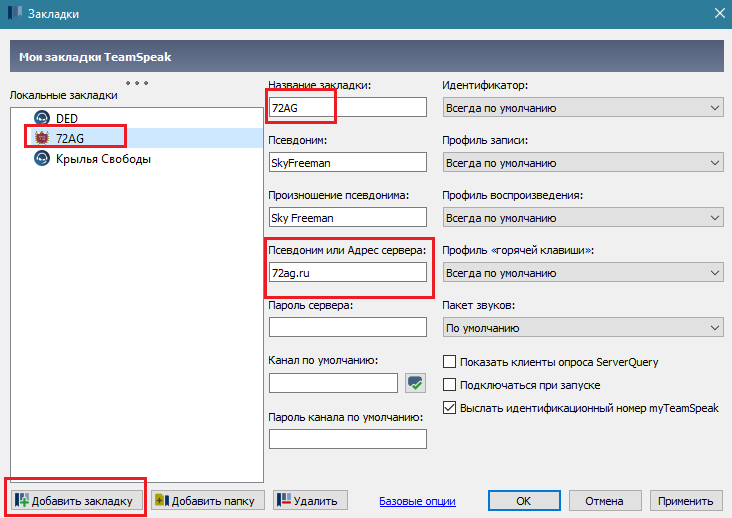Image resolution: width=732 pixels, height=518 pixels.
Task: Click the Отмена button
Action: click(x=605, y=501)
